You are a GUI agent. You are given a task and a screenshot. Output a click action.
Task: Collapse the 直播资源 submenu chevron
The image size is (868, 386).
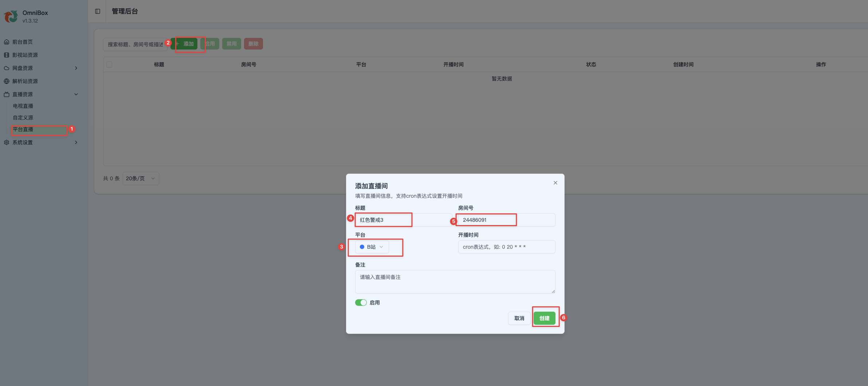(76, 94)
